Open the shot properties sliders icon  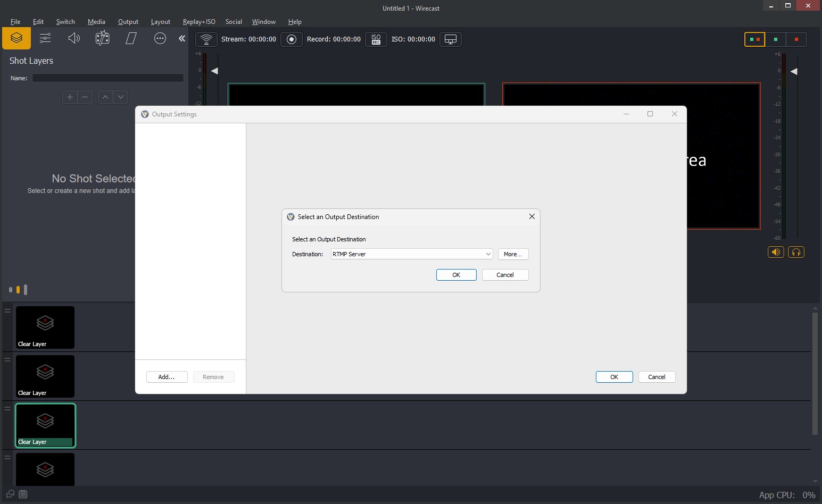[45, 38]
